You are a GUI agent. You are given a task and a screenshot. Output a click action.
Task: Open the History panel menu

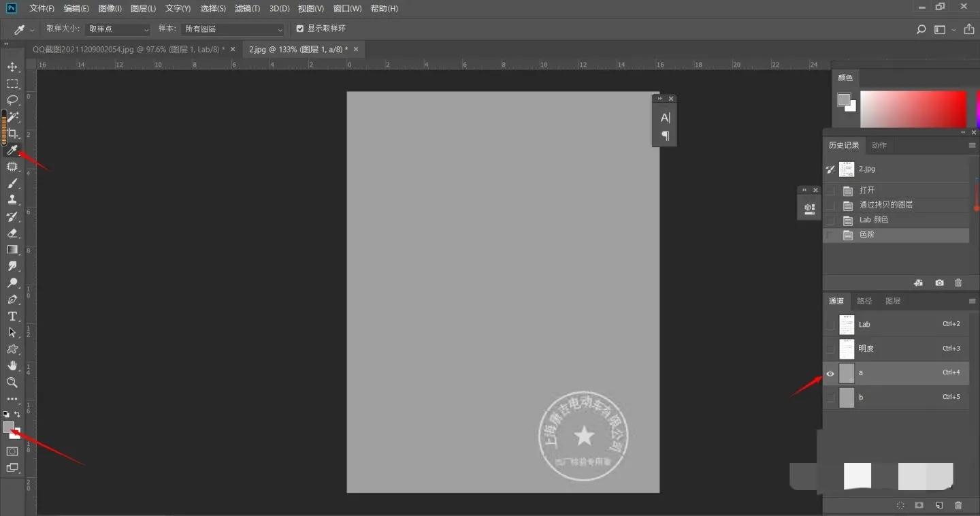[972, 145]
